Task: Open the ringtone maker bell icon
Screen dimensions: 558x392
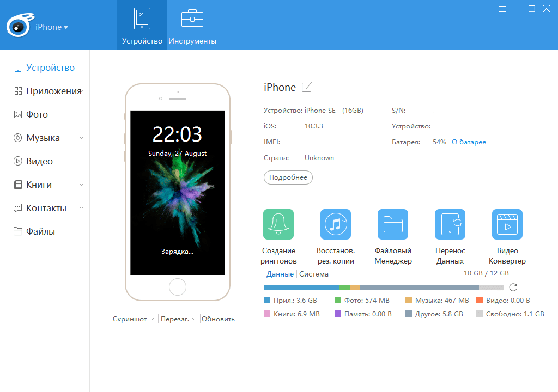Action: click(278, 224)
